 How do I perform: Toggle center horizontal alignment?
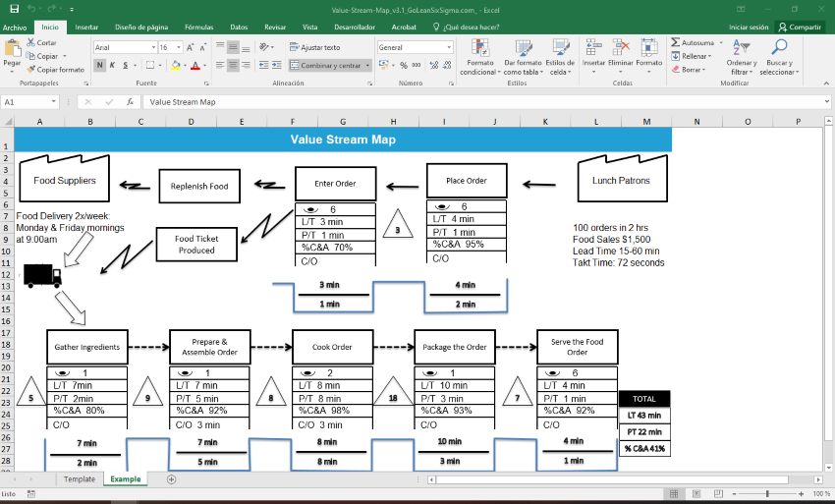pos(233,65)
